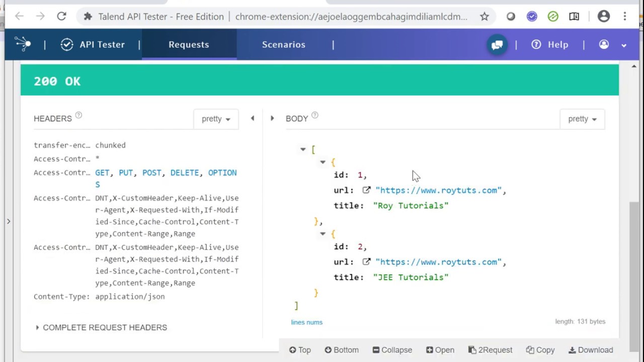The height and width of the screenshot is (362, 644).
Task: Bookmark this page with the star icon
Action: [484, 17]
